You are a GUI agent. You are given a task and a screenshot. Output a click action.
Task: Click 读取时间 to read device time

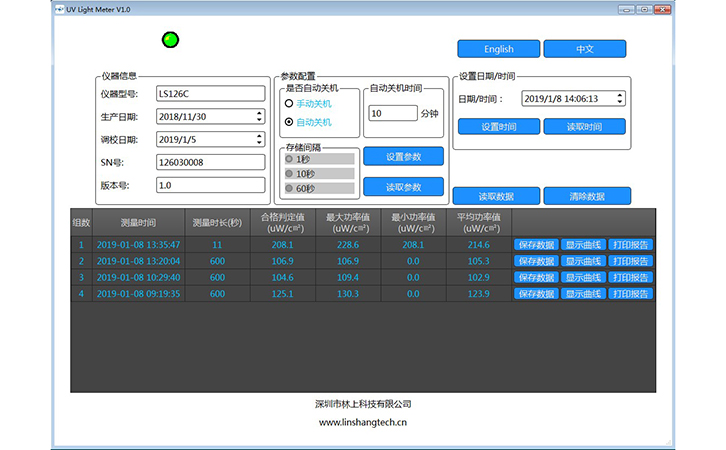click(584, 127)
